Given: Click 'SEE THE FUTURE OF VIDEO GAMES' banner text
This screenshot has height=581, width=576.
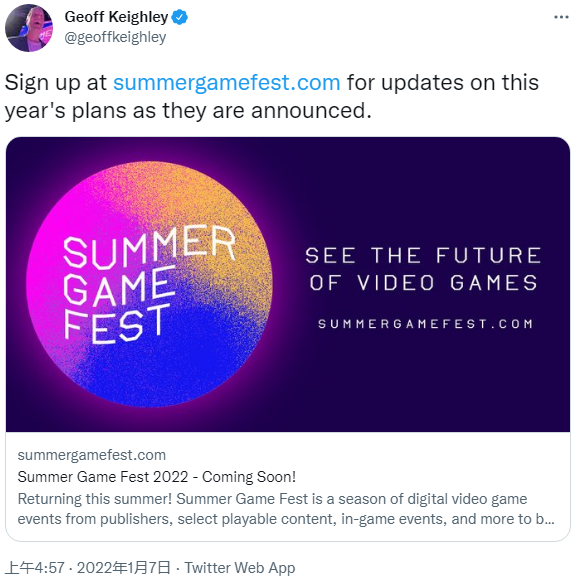Looking at the screenshot, I should point(423,269).
